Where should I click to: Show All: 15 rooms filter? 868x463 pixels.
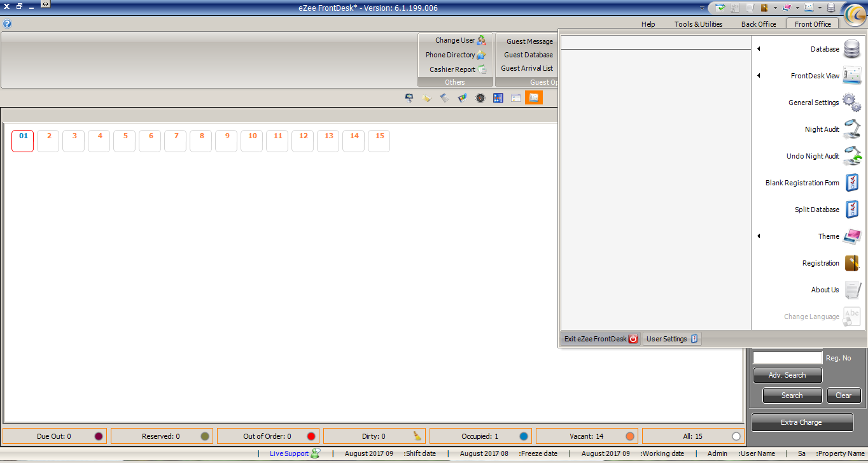click(694, 436)
